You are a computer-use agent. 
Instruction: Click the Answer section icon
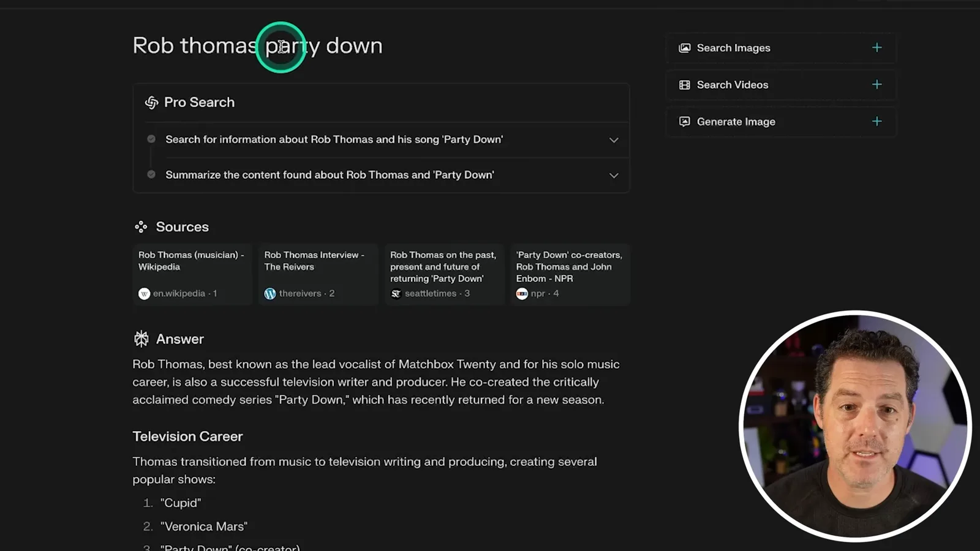click(141, 339)
